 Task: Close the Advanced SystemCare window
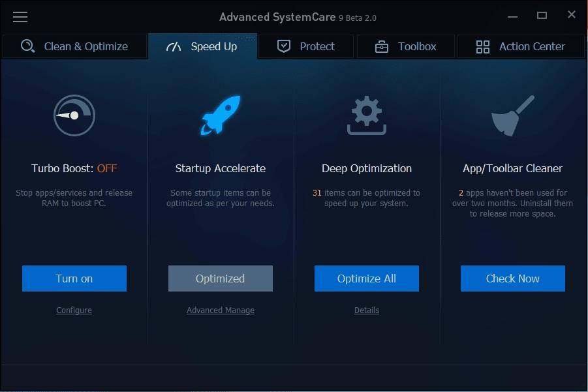coord(572,14)
